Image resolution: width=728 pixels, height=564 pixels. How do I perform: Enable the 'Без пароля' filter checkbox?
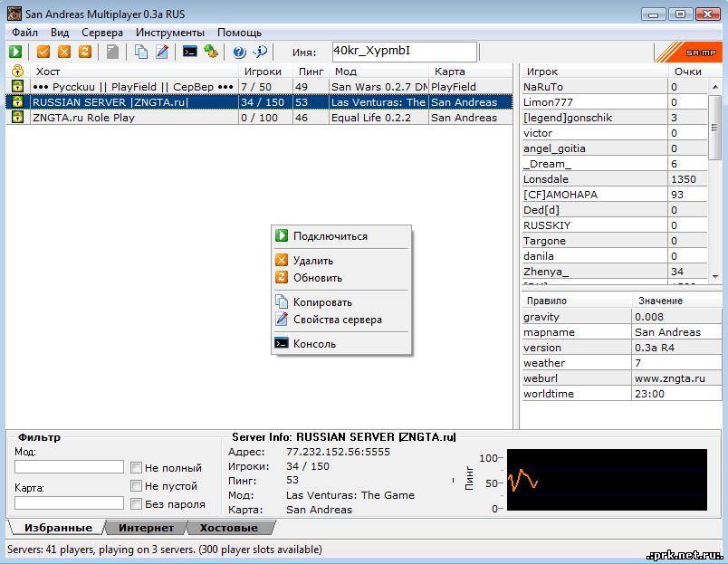136,503
